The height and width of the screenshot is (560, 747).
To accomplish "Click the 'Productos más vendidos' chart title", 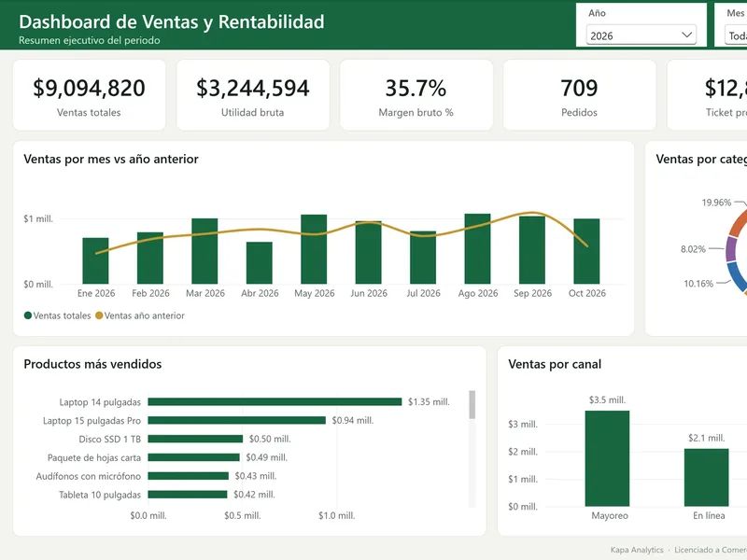I will [92, 364].
